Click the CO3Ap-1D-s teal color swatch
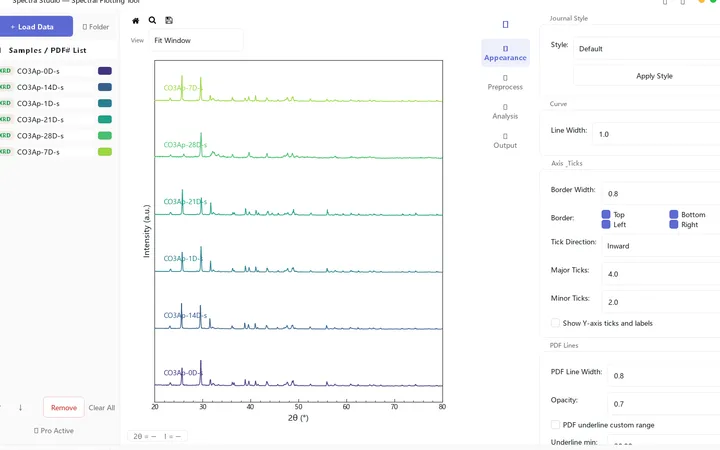The height and width of the screenshot is (450, 720). click(x=105, y=103)
